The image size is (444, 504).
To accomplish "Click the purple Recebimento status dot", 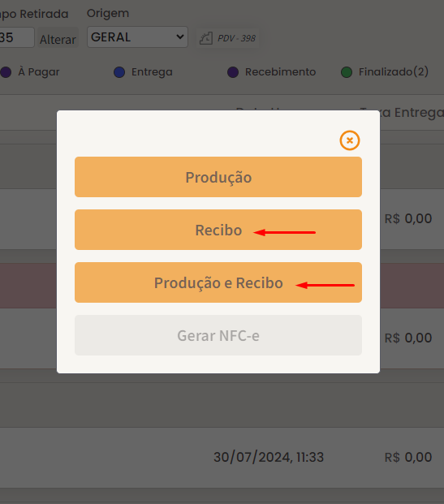I will [233, 72].
